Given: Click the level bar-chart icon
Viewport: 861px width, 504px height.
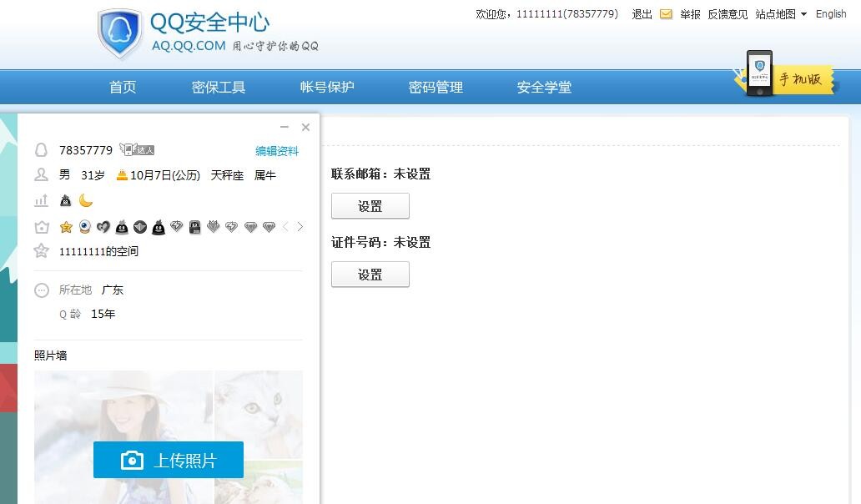Looking at the screenshot, I should (41, 200).
